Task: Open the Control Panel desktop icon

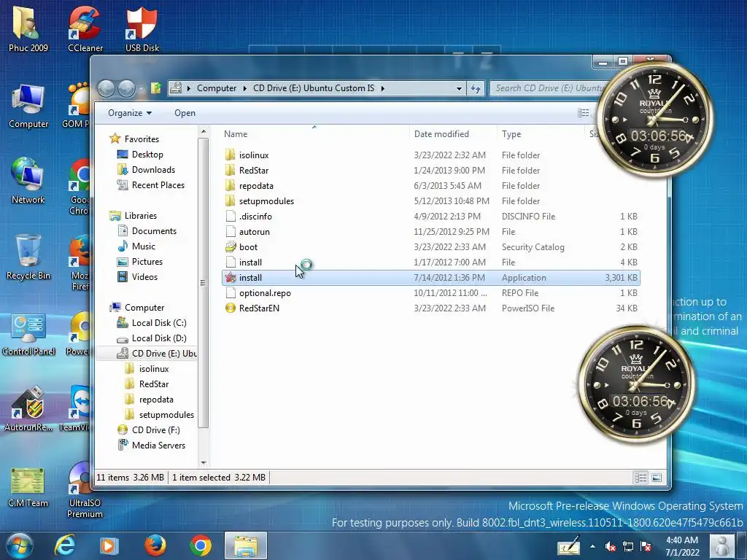Action: tap(28, 333)
